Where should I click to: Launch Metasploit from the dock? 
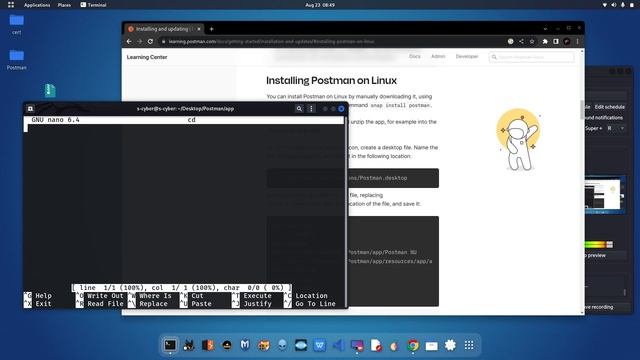pos(245,345)
